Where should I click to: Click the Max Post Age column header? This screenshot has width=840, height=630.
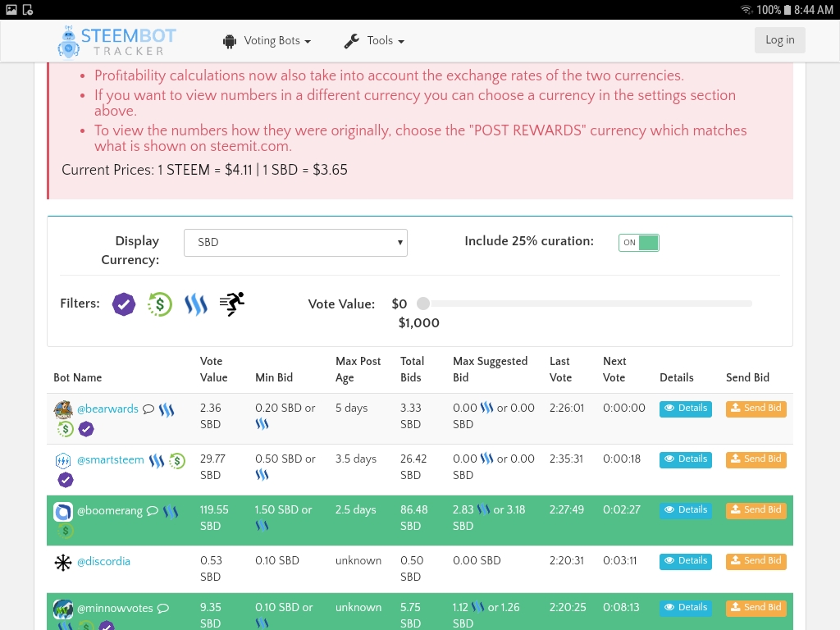point(358,370)
